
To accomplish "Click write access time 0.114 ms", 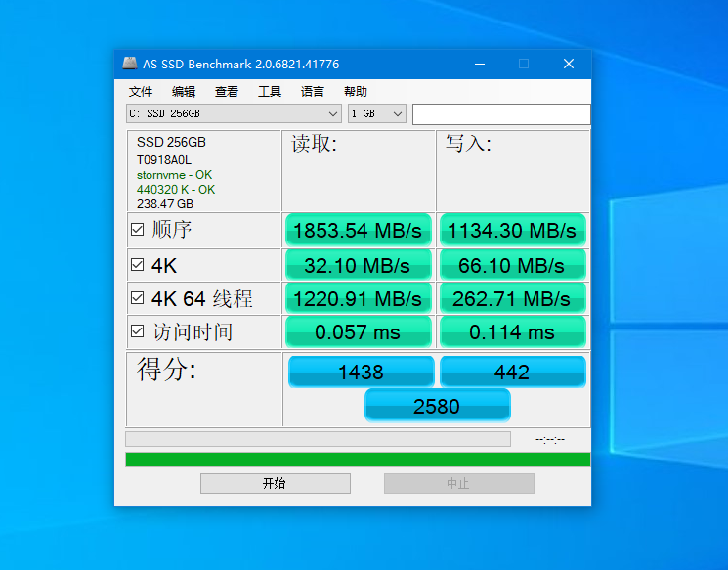I will 513,332.
